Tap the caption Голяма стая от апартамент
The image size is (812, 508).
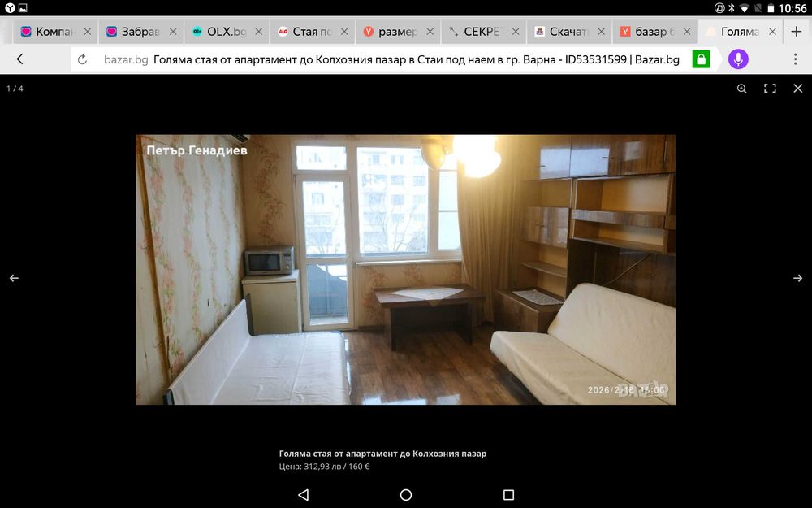click(x=382, y=454)
